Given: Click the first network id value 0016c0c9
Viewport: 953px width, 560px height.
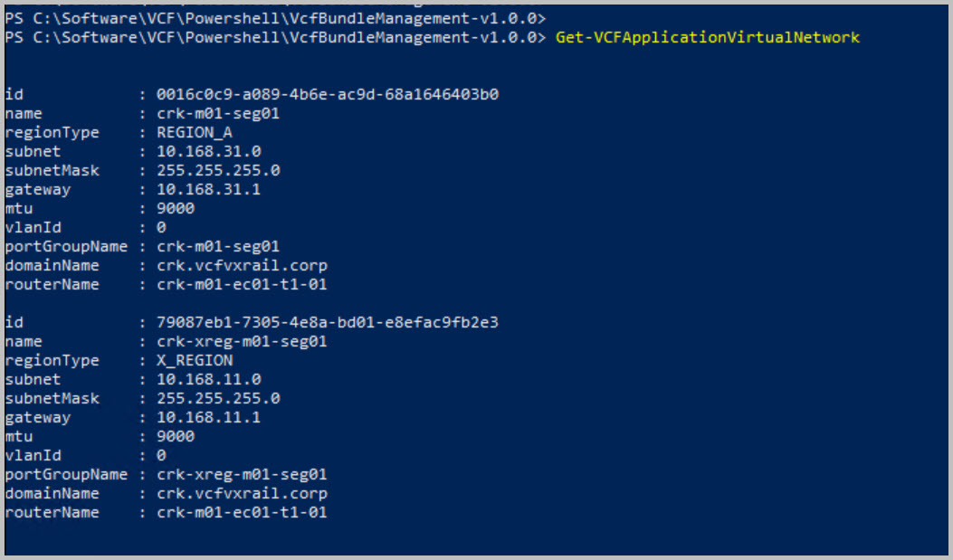Looking at the screenshot, I should pos(328,94).
